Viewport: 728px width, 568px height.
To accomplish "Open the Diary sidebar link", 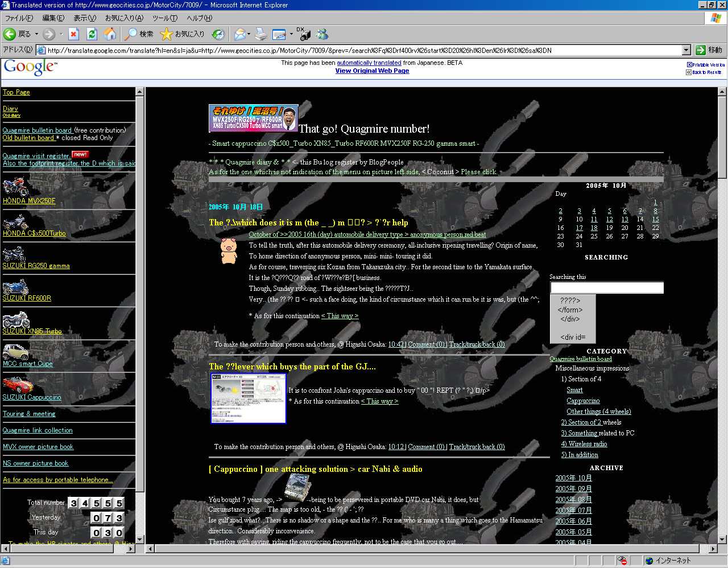I will click(x=10, y=109).
